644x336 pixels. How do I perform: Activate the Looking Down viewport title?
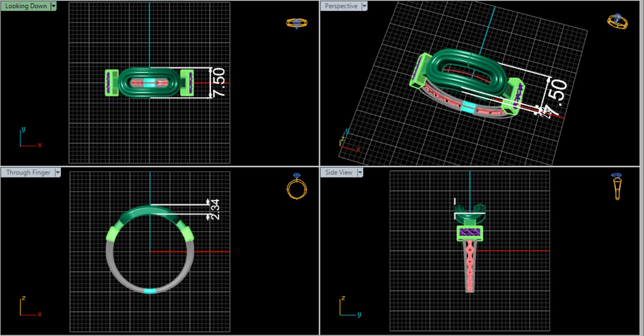26,6
